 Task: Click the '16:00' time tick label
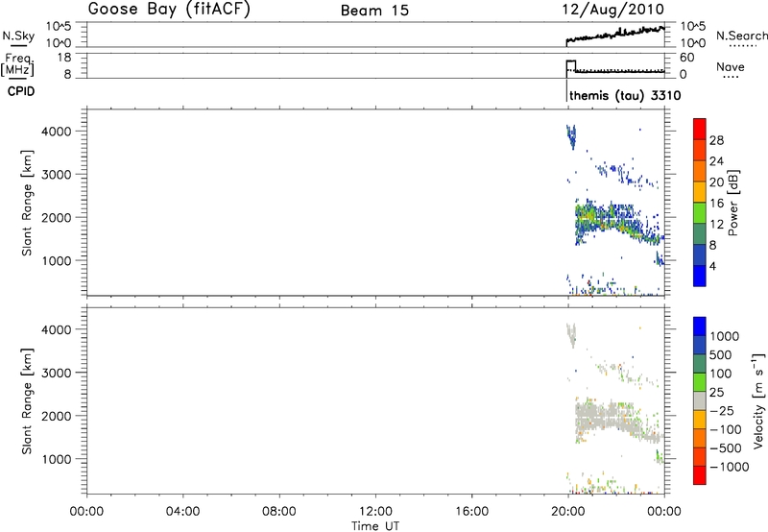click(471, 512)
